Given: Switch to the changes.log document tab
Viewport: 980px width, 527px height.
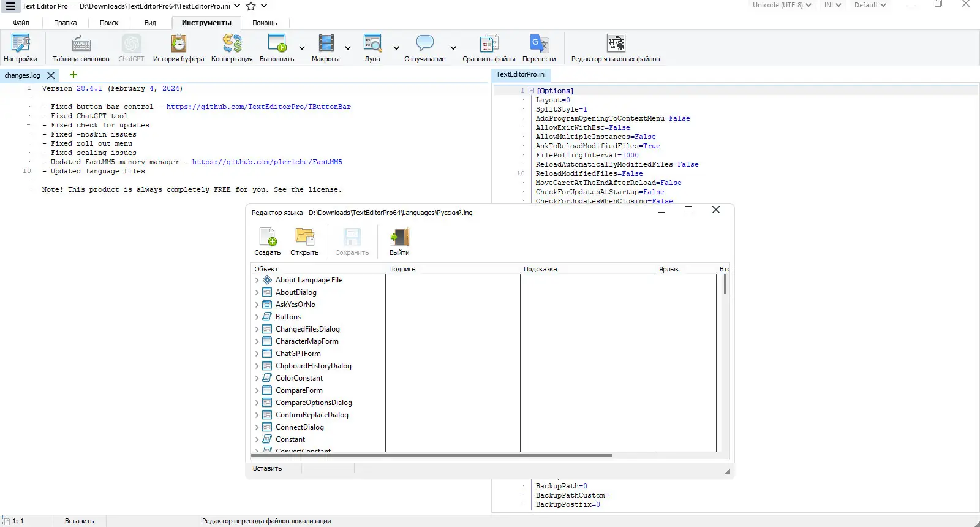Looking at the screenshot, I should click(22, 75).
